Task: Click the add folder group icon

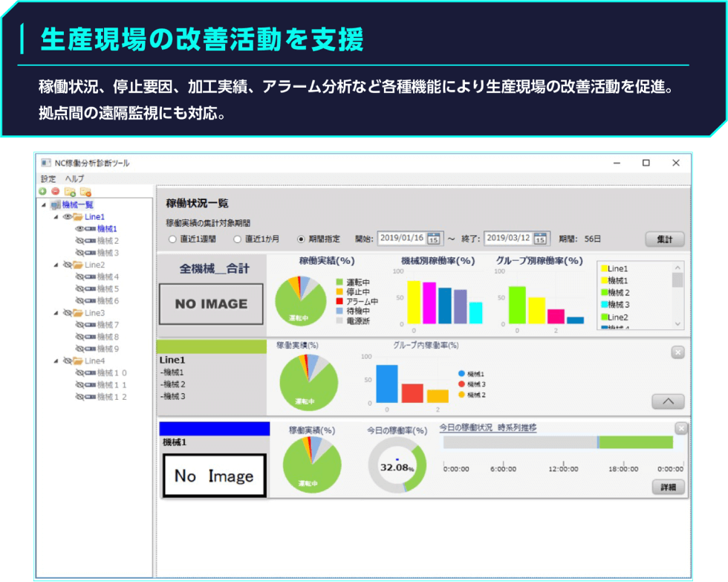Action: (69, 192)
